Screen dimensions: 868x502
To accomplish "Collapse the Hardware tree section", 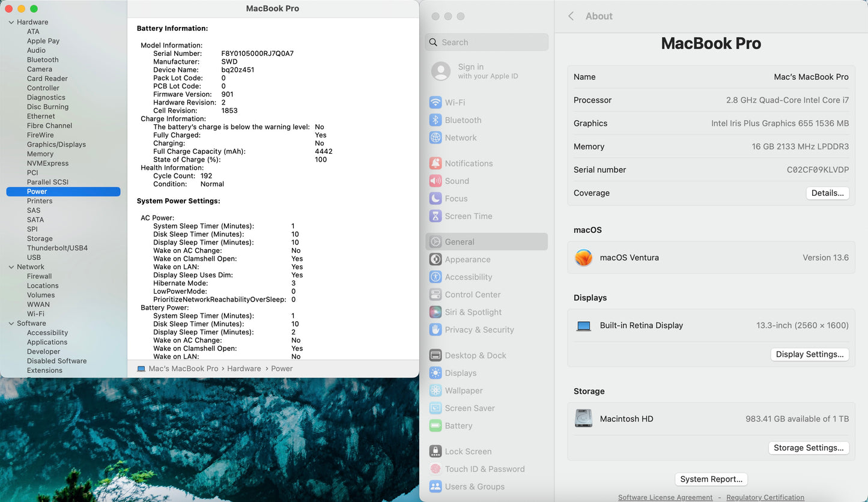I will [11, 22].
